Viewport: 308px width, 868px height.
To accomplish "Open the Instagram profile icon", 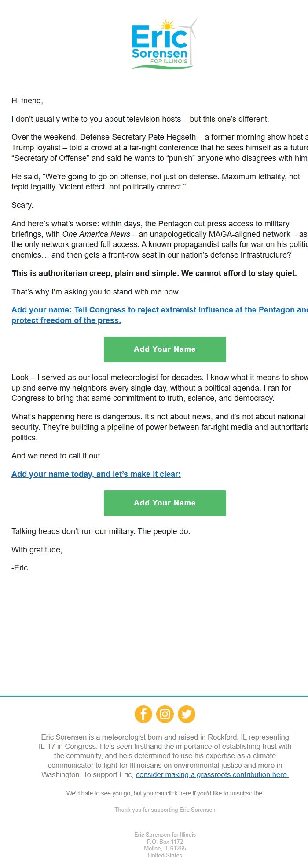I will click(165, 714).
